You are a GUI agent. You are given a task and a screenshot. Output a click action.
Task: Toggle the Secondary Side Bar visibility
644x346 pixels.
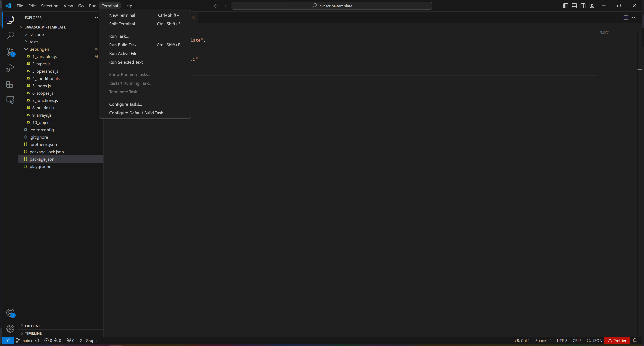click(583, 6)
